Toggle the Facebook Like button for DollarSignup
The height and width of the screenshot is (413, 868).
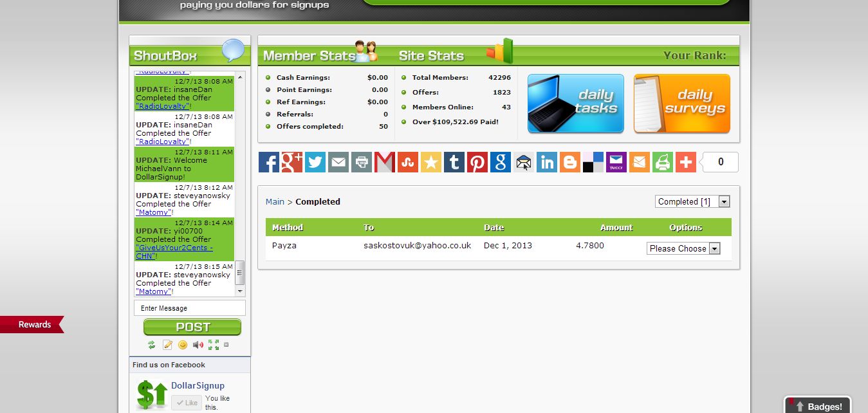coord(186,403)
